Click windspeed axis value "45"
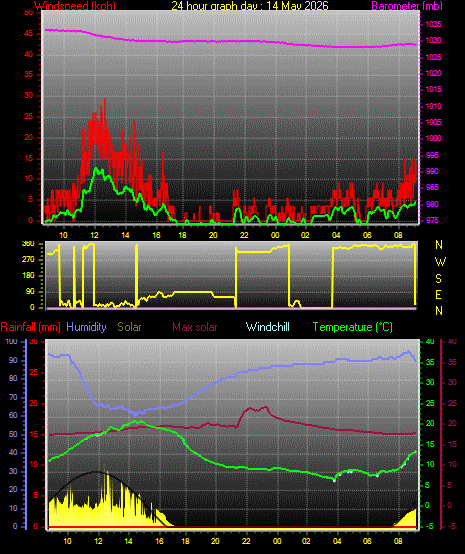The height and width of the screenshot is (554, 465). (x=29, y=34)
